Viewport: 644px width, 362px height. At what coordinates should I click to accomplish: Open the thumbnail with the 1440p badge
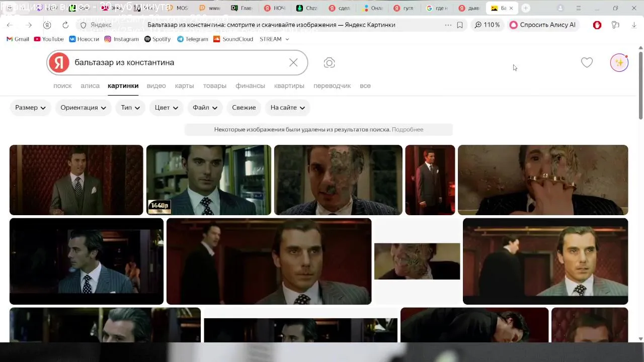pos(208,180)
